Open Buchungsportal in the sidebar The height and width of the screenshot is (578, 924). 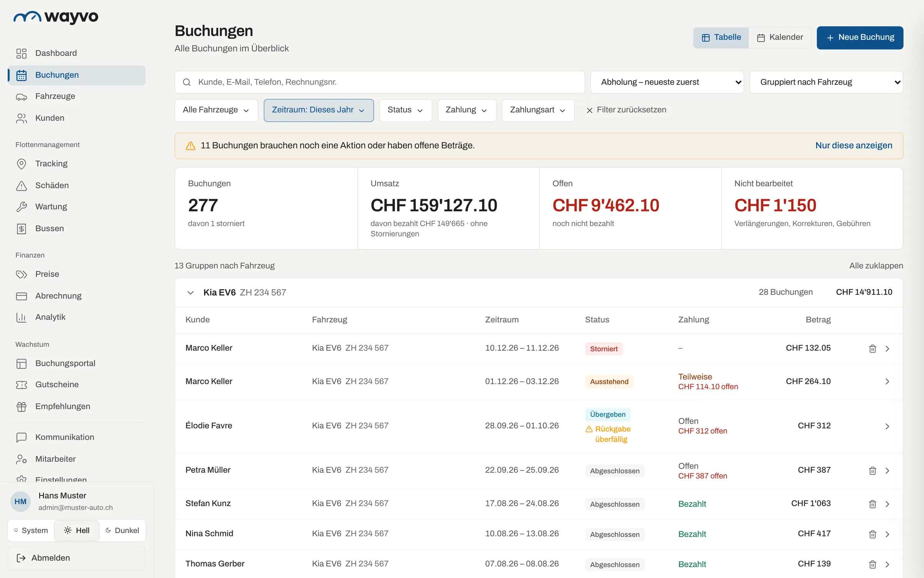click(x=77, y=363)
